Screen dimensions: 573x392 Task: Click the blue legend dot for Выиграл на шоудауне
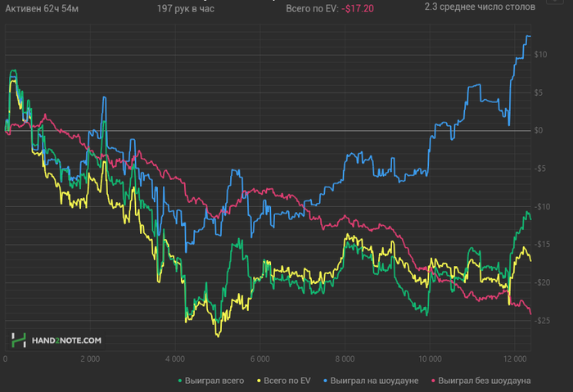coord(327,381)
